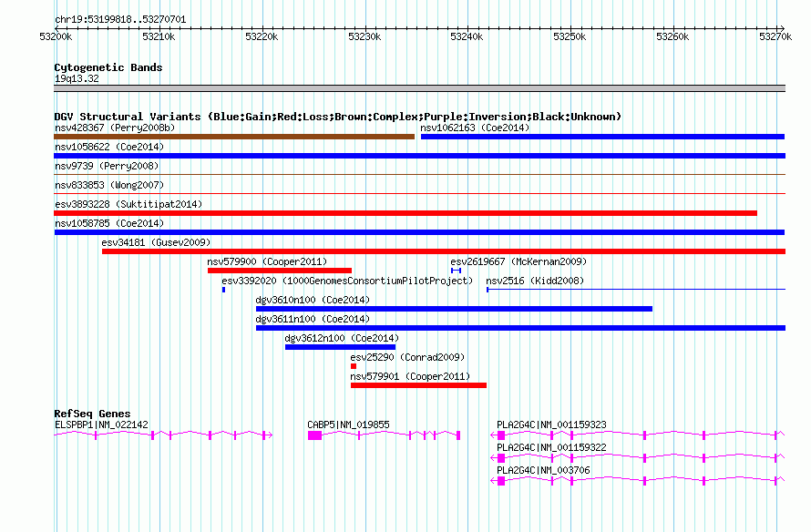Image resolution: width=811 pixels, height=532 pixels.
Task: Click the thin red nsv833853 line
Action: tap(419, 194)
